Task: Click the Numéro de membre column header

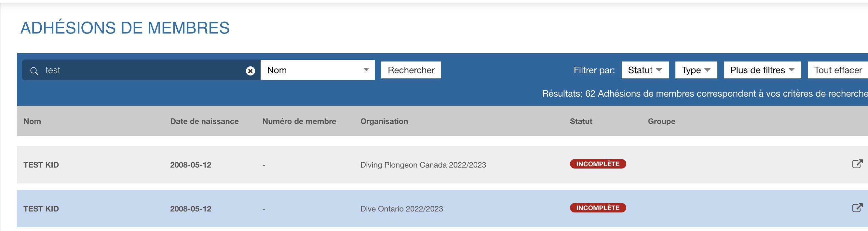Action: pyautogui.click(x=299, y=121)
